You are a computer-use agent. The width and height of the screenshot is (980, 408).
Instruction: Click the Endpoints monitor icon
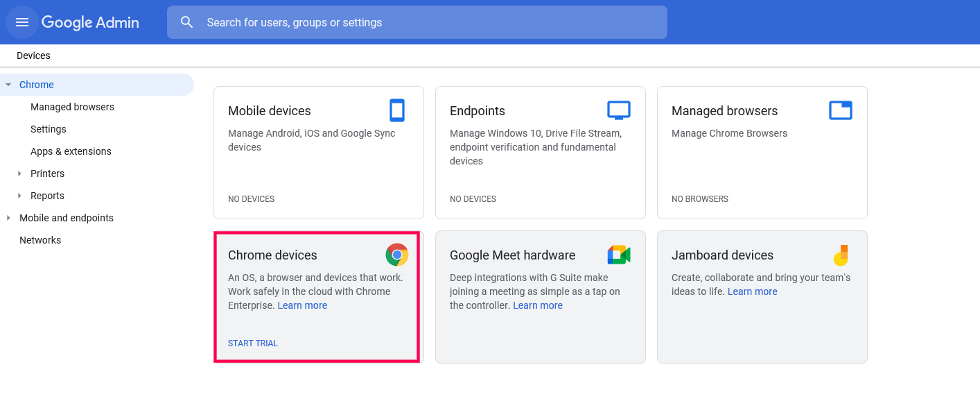click(618, 110)
